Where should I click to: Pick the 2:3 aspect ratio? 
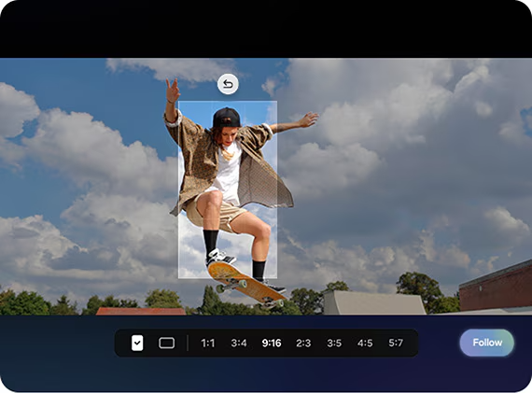click(x=303, y=344)
